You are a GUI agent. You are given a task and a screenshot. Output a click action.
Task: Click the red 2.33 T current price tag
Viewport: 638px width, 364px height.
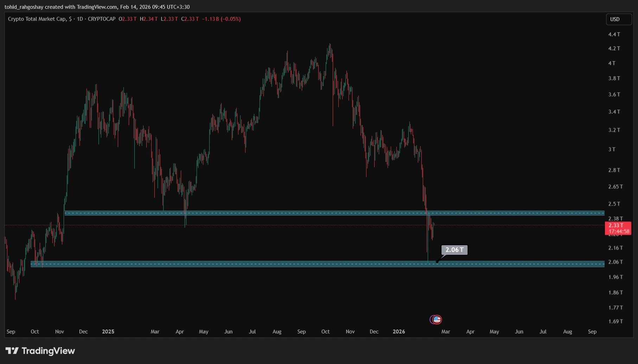click(616, 225)
